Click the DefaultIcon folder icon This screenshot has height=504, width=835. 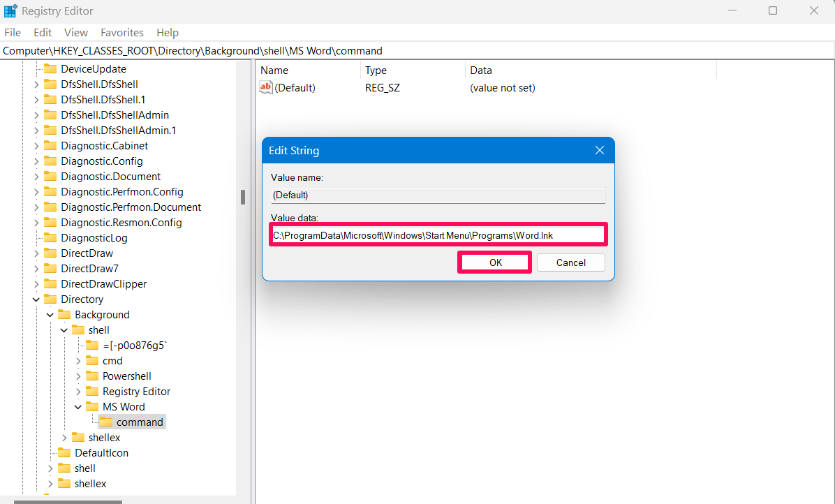pos(64,453)
